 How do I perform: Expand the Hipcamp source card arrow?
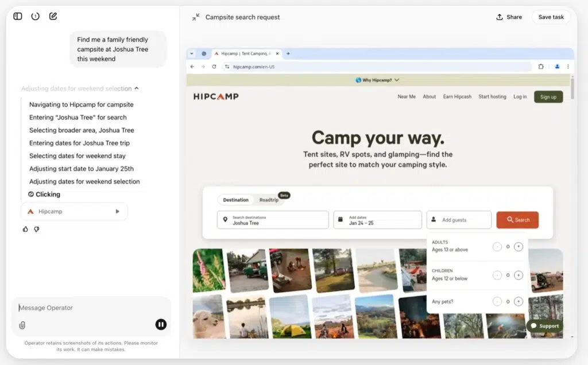(117, 211)
